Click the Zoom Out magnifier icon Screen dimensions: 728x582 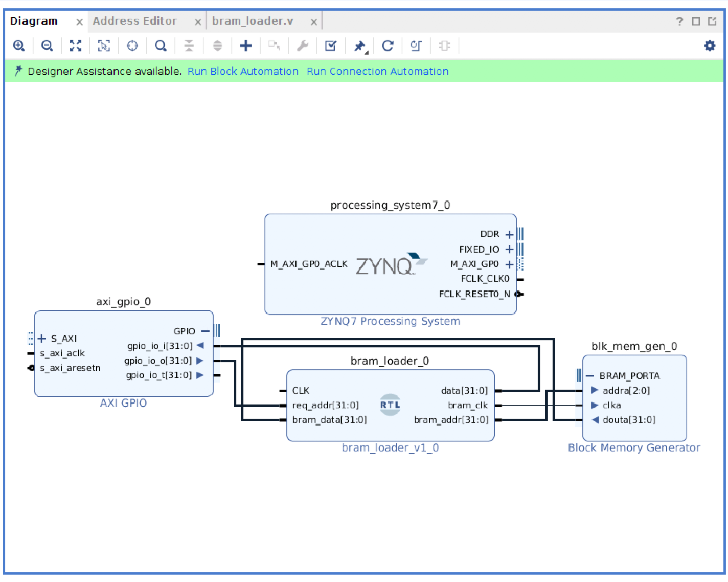coord(47,46)
